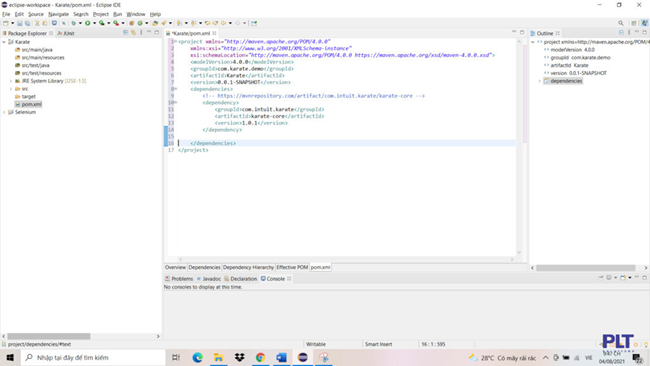Open the Problems view tab
This screenshot has height=366, width=650.
(179, 279)
